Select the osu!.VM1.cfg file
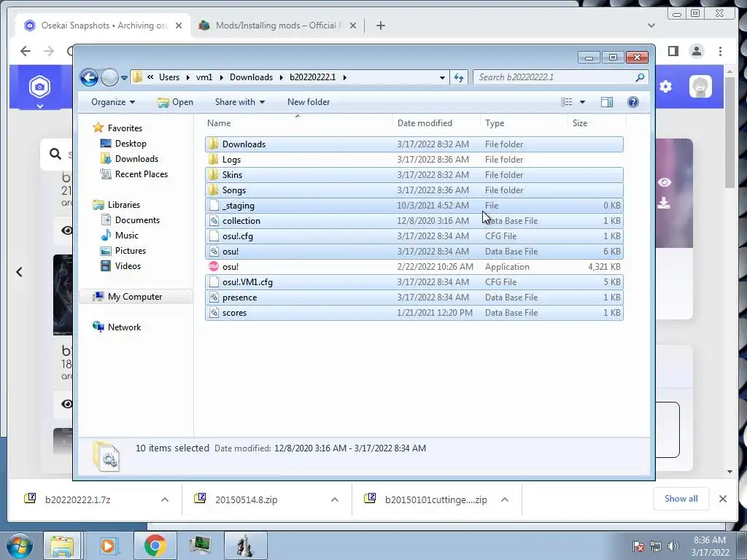The height and width of the screenshot is (560, 747). pyautogui.click(x=414, y=282)
